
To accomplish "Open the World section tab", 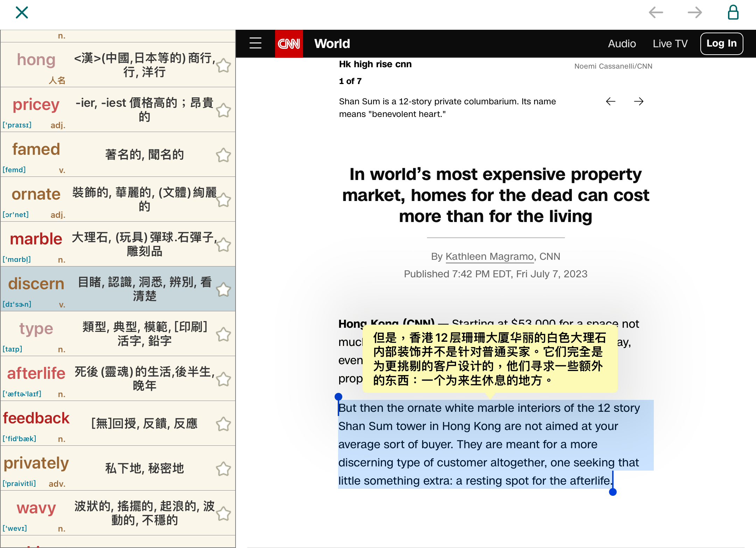I will coord(332,44).
